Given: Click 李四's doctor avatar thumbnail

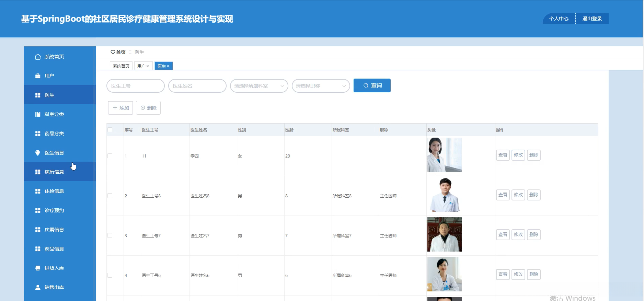Looking at the screenshot, I should (445, 155).
